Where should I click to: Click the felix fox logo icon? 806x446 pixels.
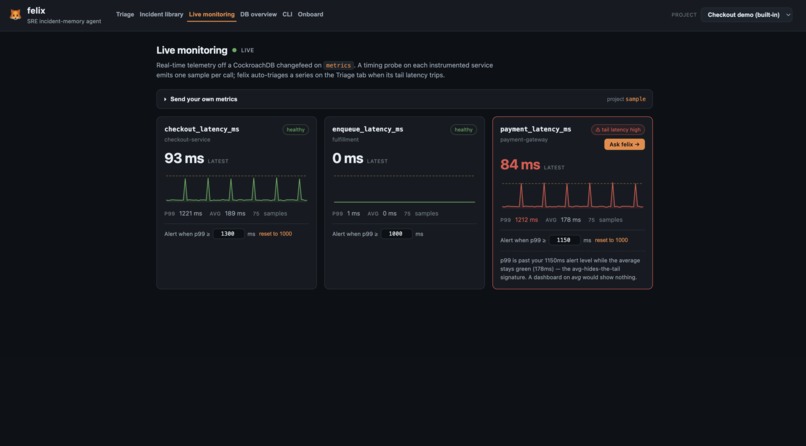pos(15,15)
